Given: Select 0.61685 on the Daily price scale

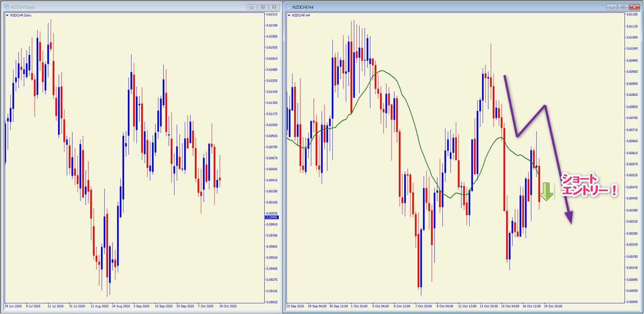Looking at the screenshot, I should 272,70.
